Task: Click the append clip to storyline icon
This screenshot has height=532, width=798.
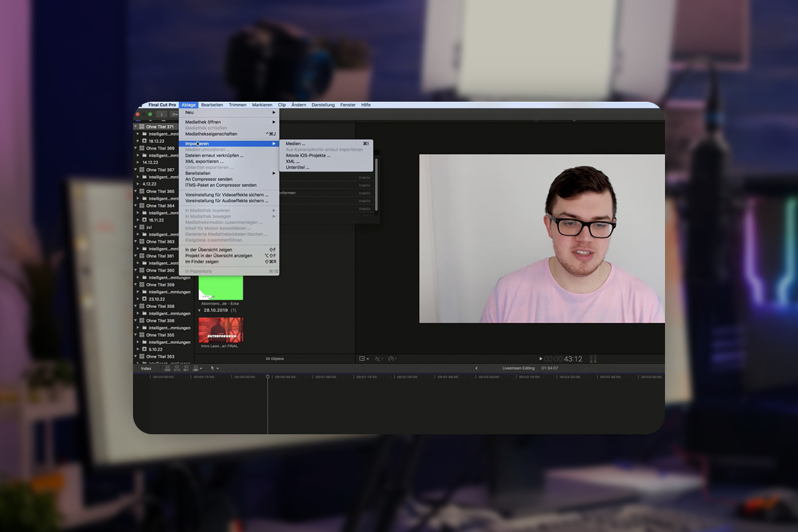Action: coord(186,368)
